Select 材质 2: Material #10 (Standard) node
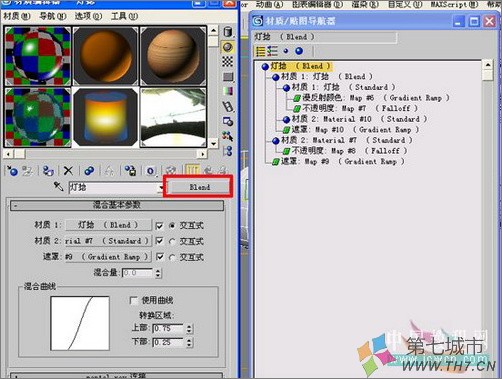The image size is (502, 379). pos(359,119)
